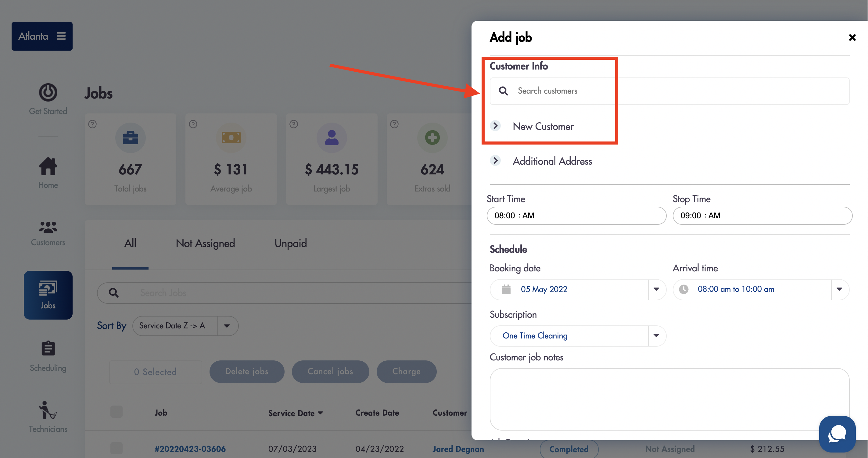Open the Customers sidebar icon
868x458 pixels.
pos(48,227)
